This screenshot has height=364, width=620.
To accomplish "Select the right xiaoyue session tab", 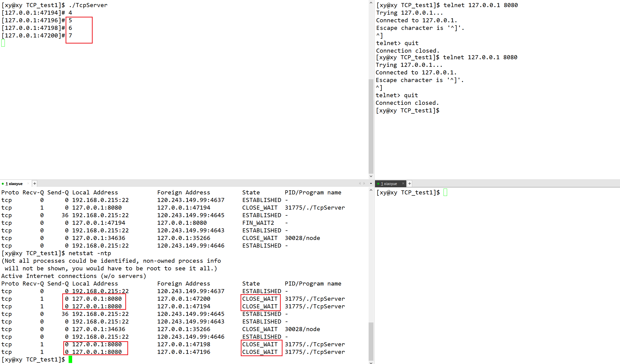I will point(389,184).
